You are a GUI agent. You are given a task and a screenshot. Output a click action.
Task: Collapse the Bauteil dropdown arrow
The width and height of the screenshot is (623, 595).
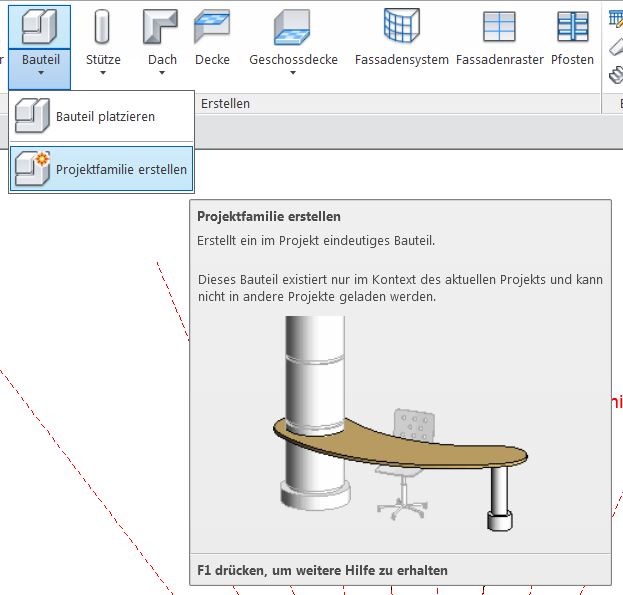(40, 73)
